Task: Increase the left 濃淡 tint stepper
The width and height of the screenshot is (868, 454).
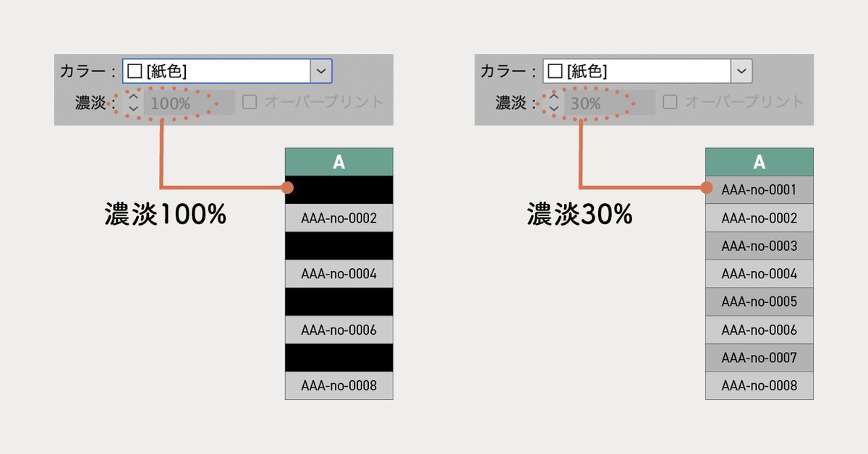Action: (x=133, y=96)
